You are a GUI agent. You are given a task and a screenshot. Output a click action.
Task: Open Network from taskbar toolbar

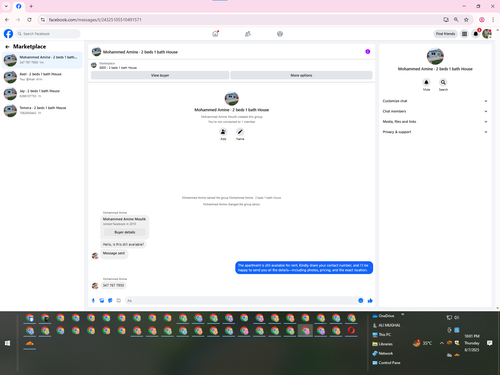click(383, 353)
